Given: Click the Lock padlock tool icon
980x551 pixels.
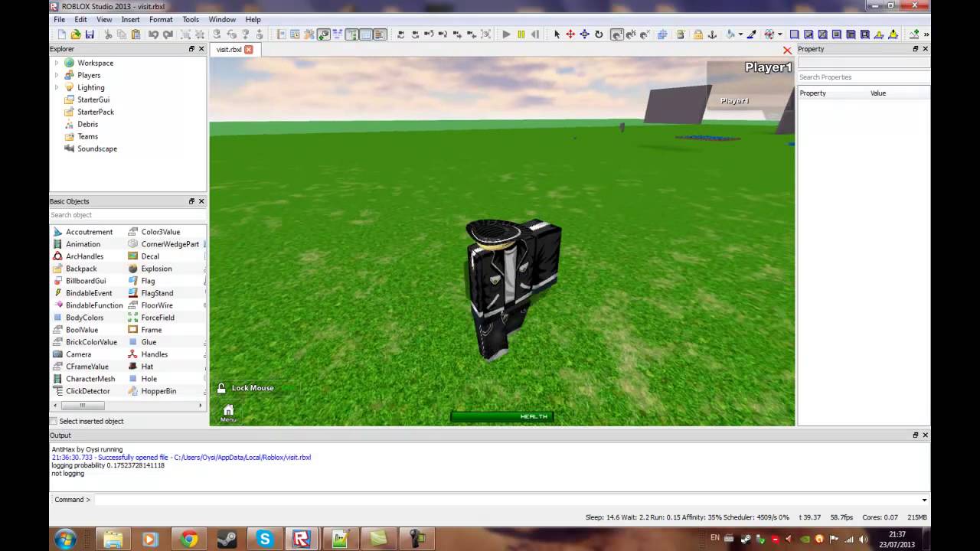Looking at the screenshot, I should pyautogui.click(x=697, y=34).
